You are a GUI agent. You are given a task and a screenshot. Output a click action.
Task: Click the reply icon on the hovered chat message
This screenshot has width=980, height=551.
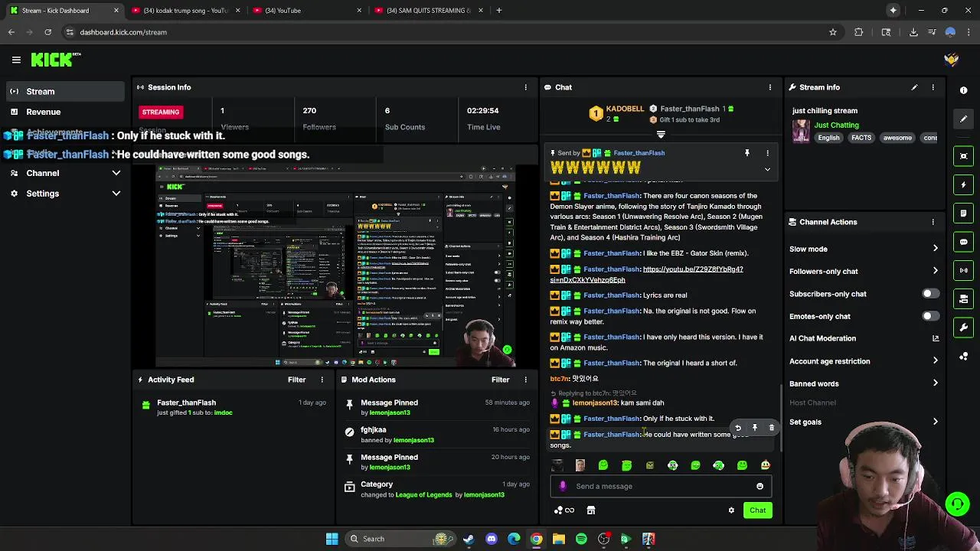(x=738, y=428)
